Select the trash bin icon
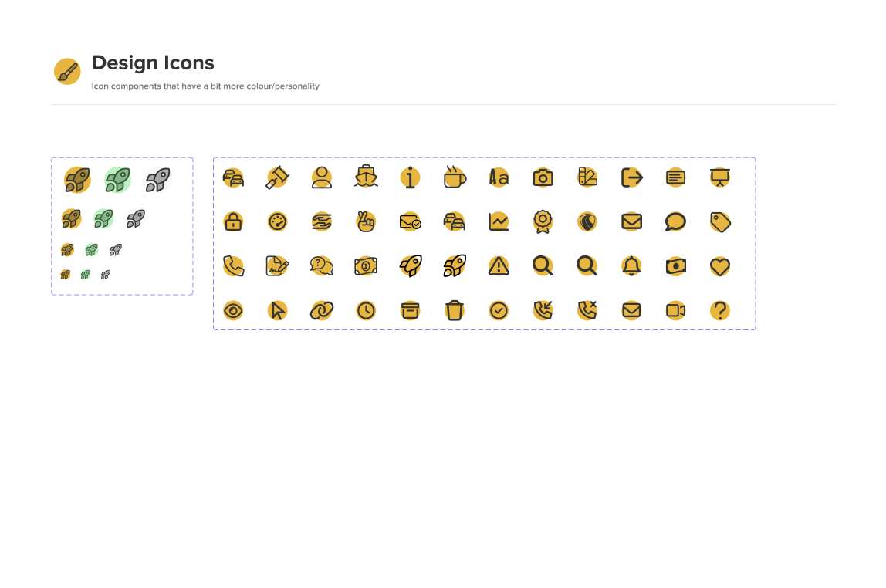 tap(454, 311)
